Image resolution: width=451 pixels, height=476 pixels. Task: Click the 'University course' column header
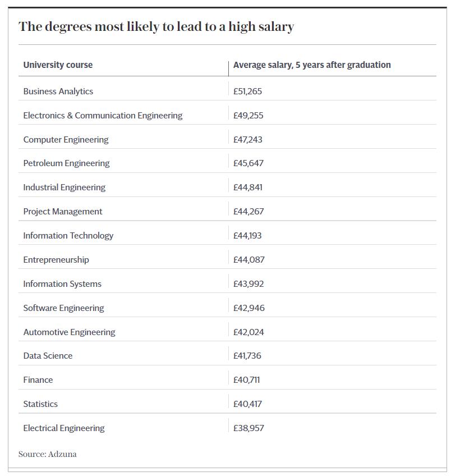click(x=58, y=65)
